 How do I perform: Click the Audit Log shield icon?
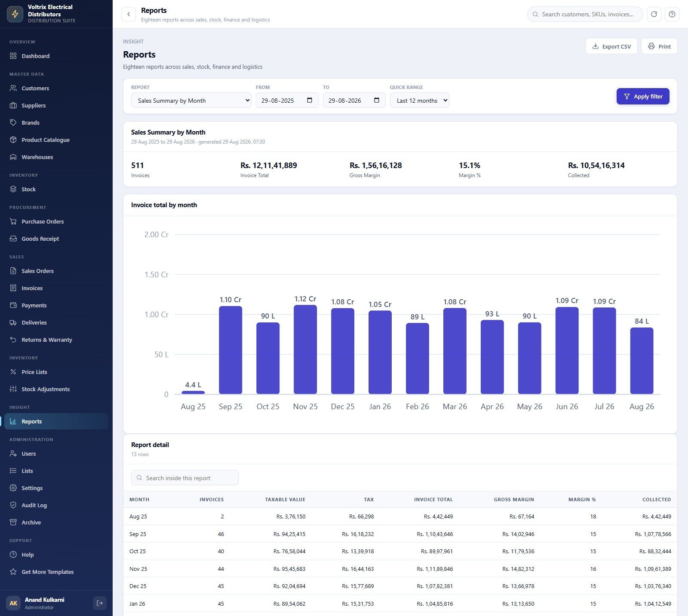pyautogui.click(x=13, y=505)
